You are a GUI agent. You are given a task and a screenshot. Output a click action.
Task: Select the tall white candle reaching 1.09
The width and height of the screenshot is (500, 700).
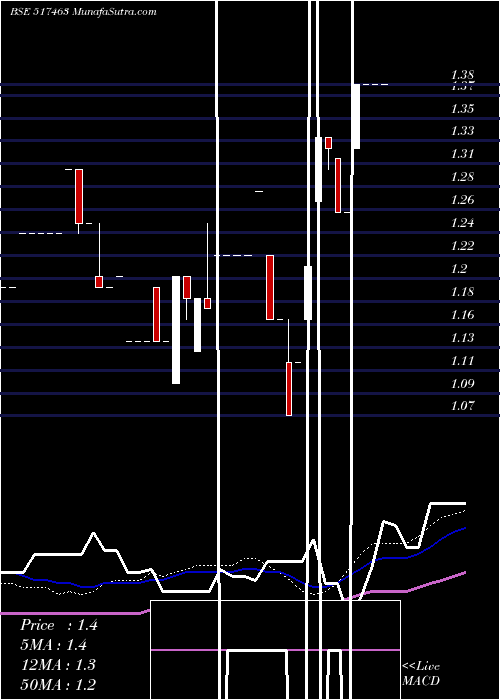click(176, 330)
